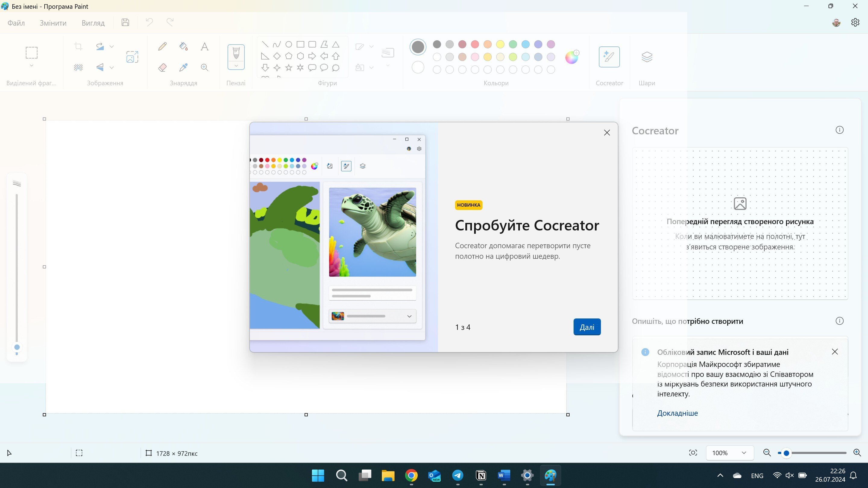The image size is (868, 488).
Task: Choose the triangle shape
Action: (x=336, y=45)
